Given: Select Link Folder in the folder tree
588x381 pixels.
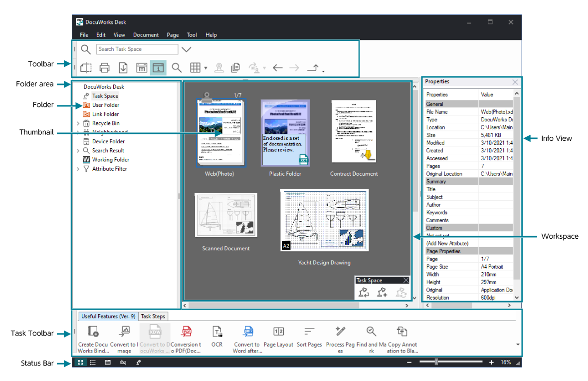Looking at the screenshot, I should tap(105, 114).
